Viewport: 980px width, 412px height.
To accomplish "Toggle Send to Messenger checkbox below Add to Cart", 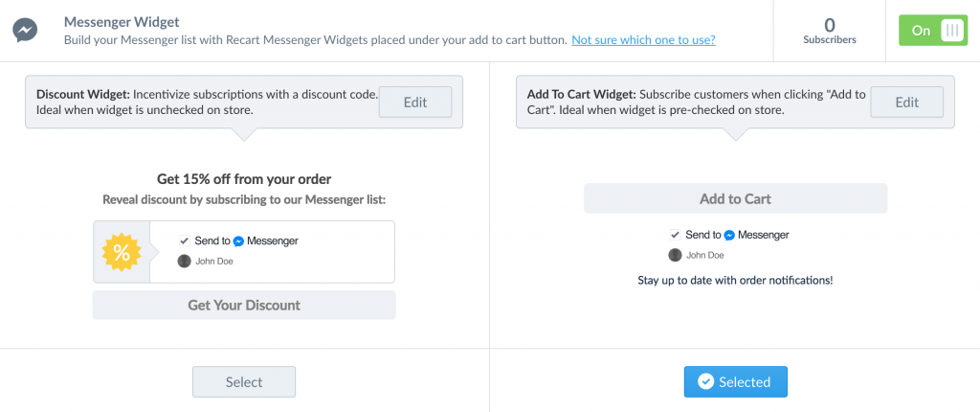I will [x=675, y=235].
